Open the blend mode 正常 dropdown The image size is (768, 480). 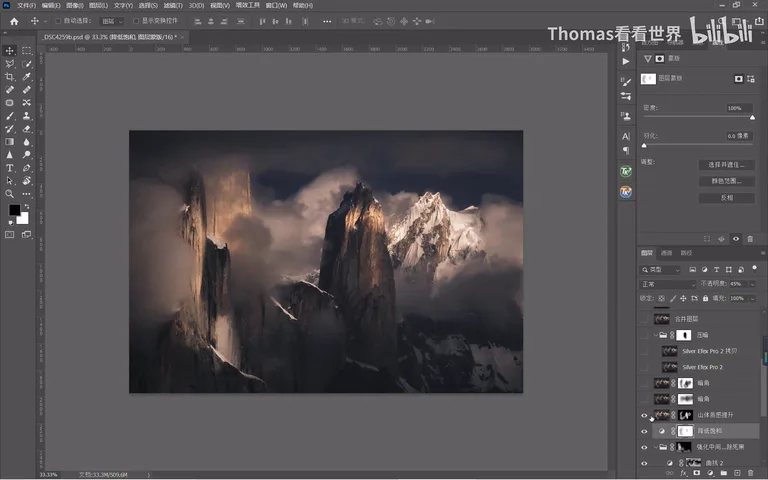[668, 284]
